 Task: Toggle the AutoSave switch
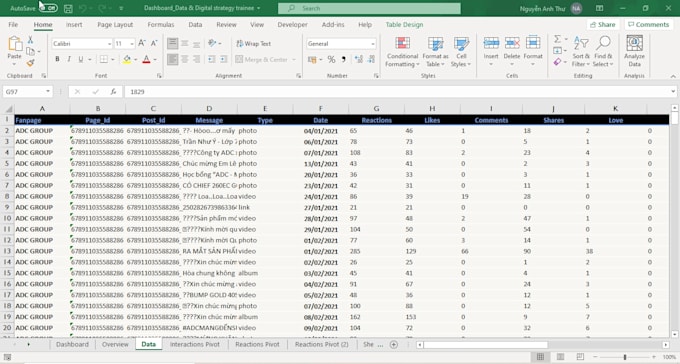[x=49, y=8]
